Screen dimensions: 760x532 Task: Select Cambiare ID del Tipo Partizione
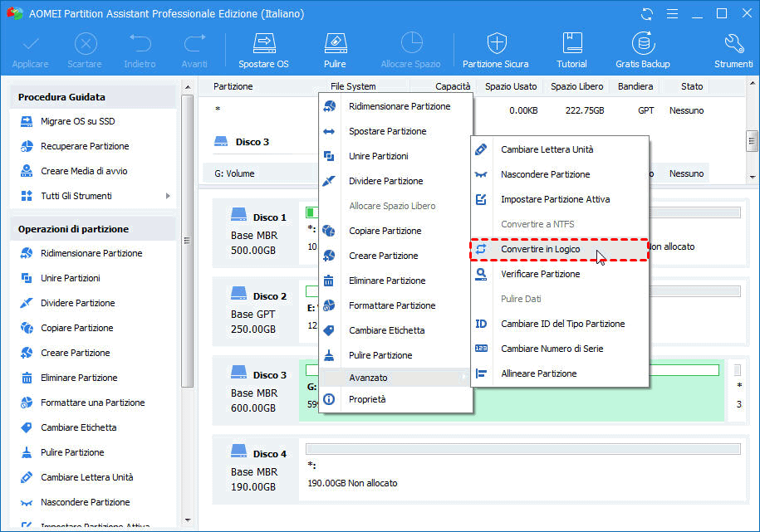[x=560, y=324]
